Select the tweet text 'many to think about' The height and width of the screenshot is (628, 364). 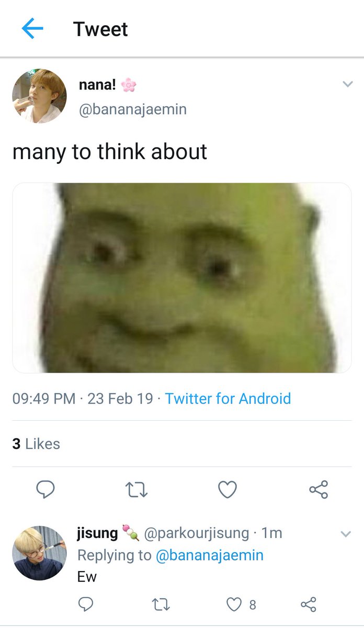point(110,152)
